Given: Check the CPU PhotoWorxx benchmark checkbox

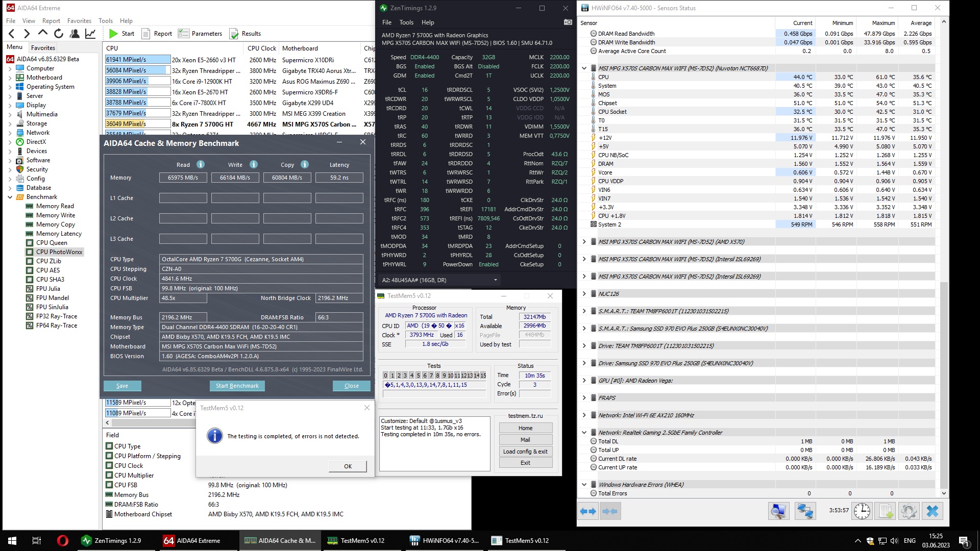Looking at the screenshot, I should coord(30,252).
